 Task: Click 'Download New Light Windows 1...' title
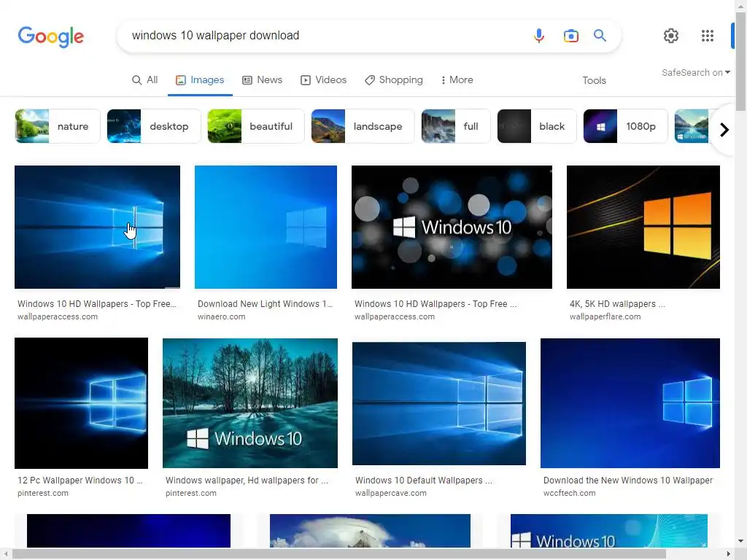[x=265, y=304]
